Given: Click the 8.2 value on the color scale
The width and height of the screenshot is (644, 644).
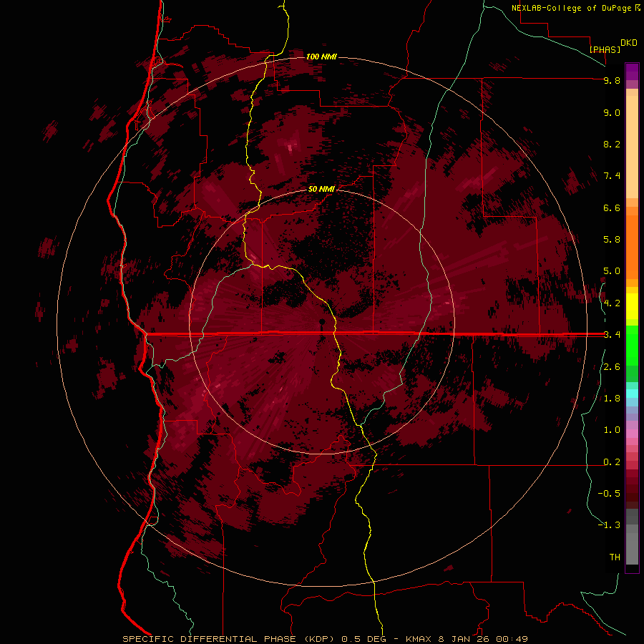Looking at the screenshot, I should 612,144.
